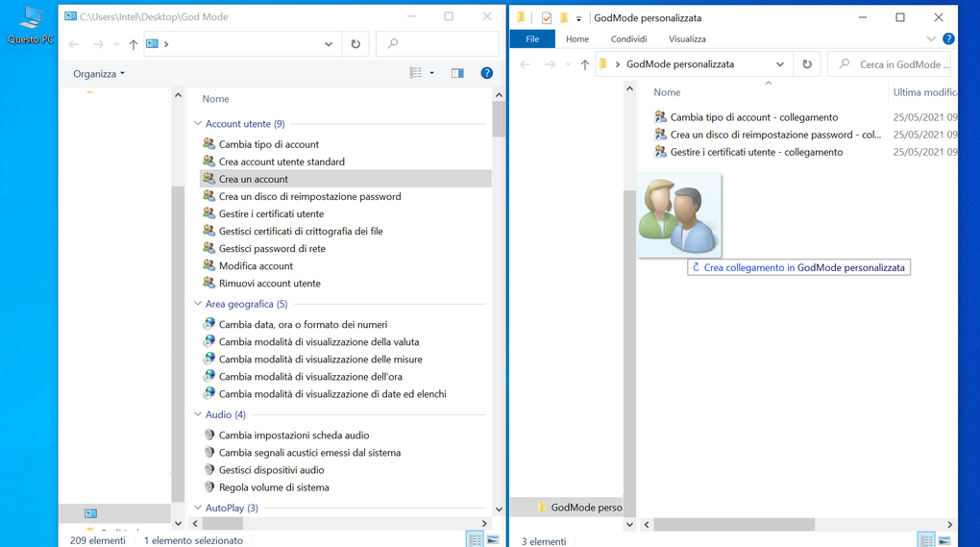Switch to large icons view in GodMode personalizzata

point(943,540)
